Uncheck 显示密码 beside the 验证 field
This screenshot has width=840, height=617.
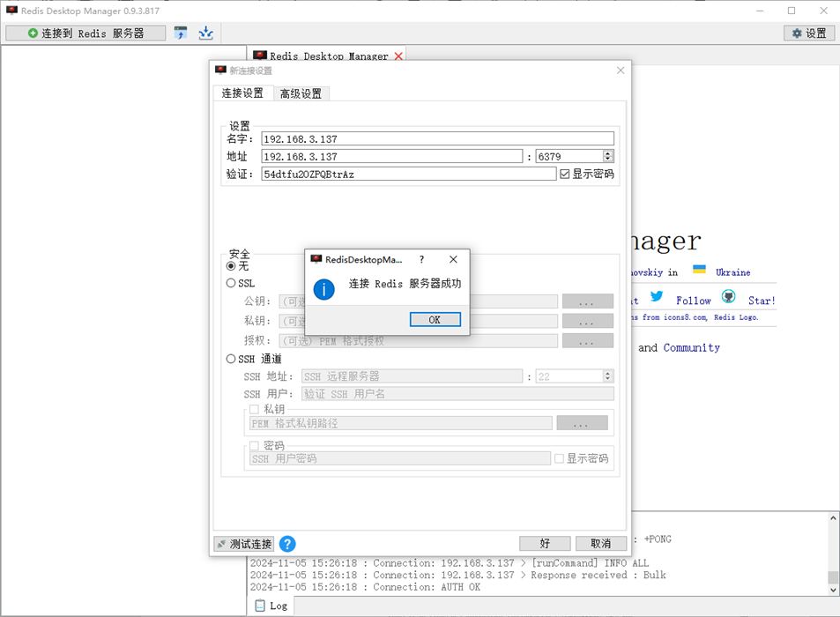point(565,174)
